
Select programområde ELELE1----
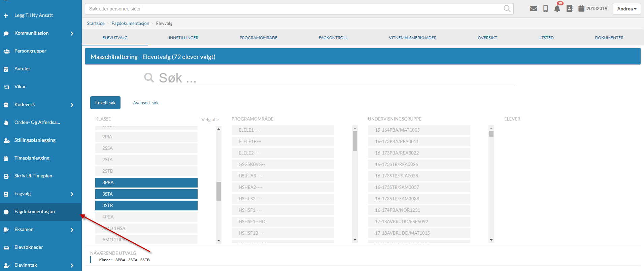tap(283, 130)
